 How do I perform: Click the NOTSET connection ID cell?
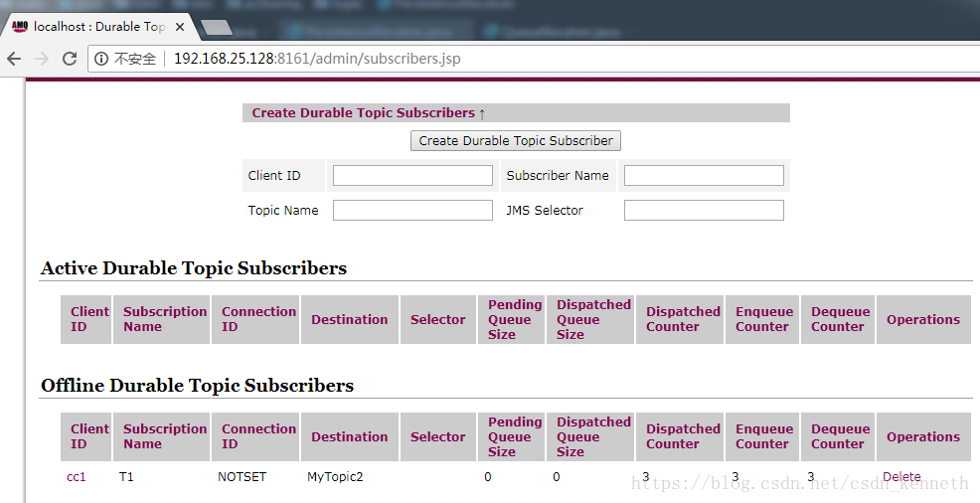pyautogui.click(x=242, y=477)
